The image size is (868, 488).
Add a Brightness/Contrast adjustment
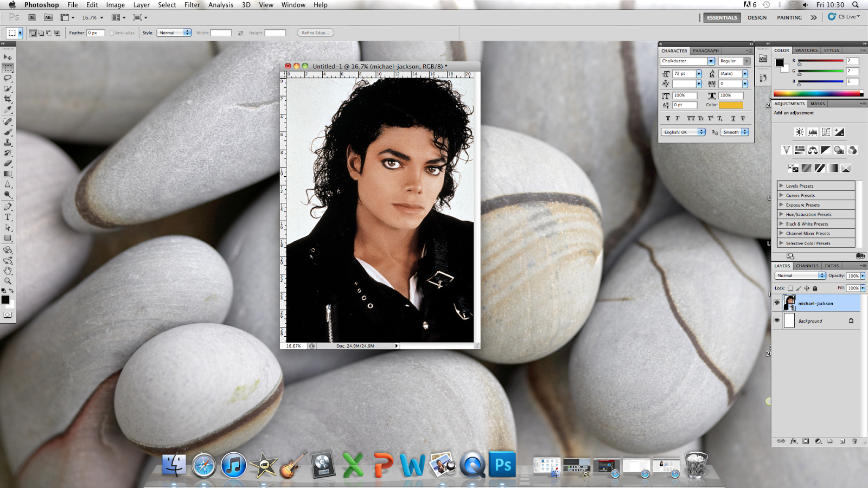tap(800, 132)
